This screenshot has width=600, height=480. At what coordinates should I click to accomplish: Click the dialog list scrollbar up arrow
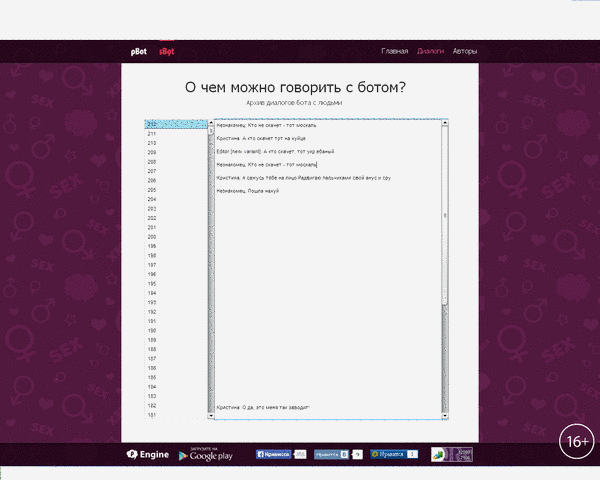(x=211, y=123)
